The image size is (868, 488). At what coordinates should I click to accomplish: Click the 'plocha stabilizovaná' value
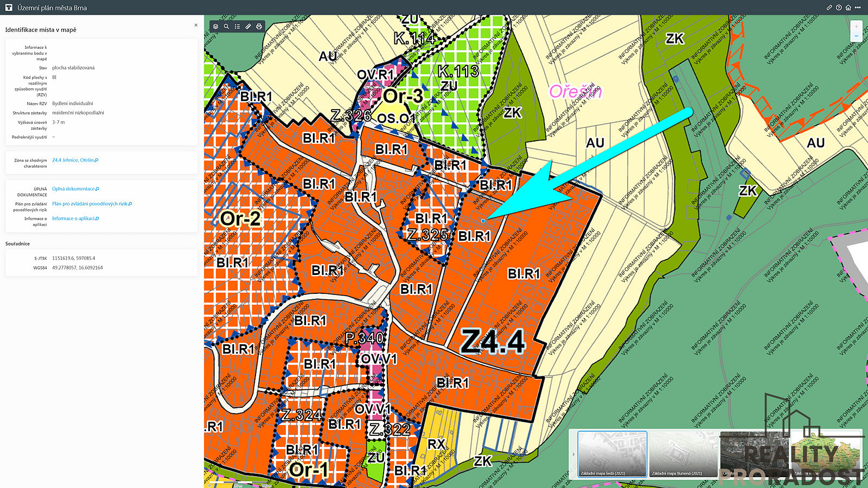(x=73, y=68)
